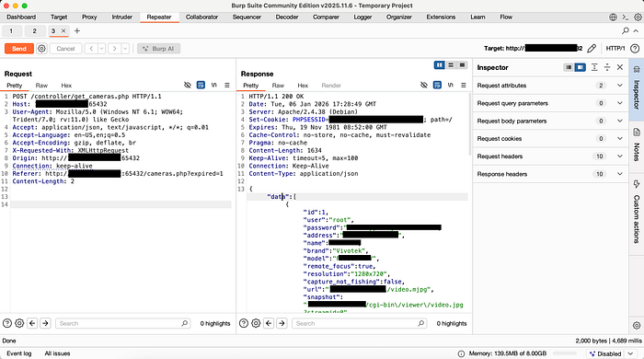Open request send options gear

click(41, 49)
